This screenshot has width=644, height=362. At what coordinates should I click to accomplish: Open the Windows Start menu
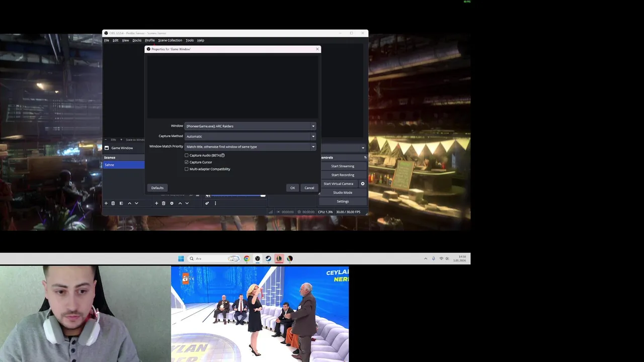click(181, 258)
